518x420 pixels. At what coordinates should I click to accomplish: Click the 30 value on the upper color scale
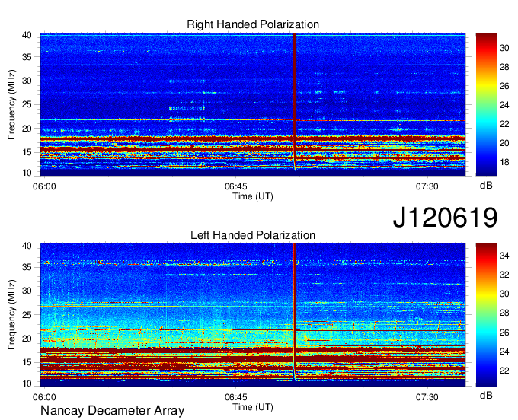(504, 48)
